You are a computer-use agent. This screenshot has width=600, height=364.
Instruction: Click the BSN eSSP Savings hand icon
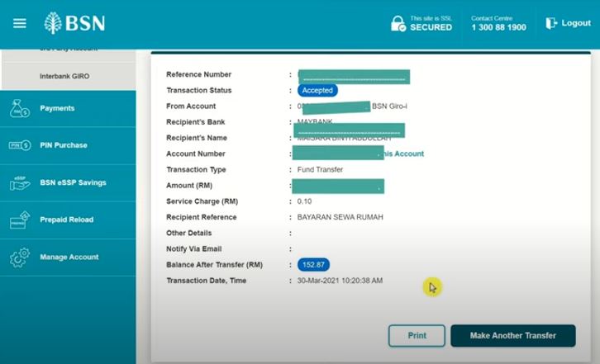tap(20, 182)
